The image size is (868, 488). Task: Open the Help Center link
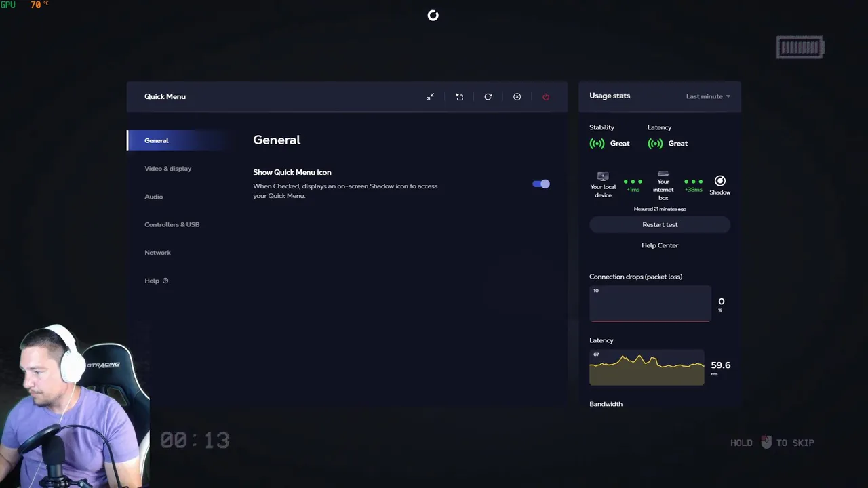click(660, 245)
